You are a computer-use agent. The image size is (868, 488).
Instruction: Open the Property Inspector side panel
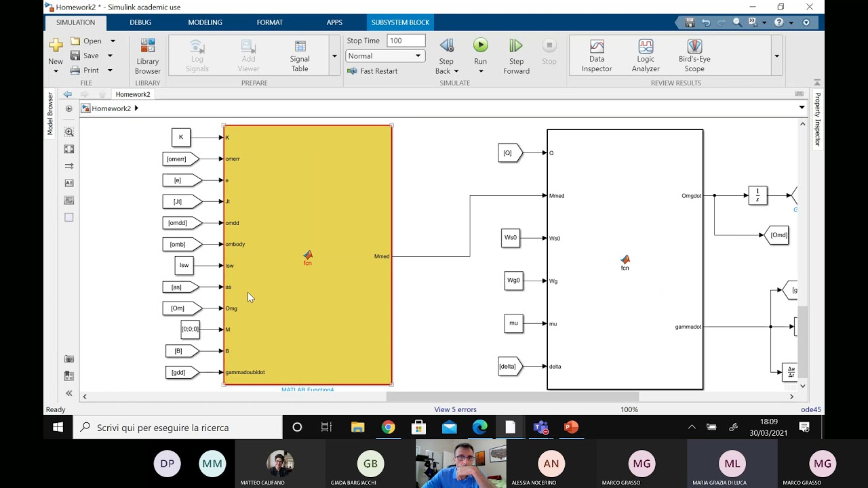coord(818,119)
